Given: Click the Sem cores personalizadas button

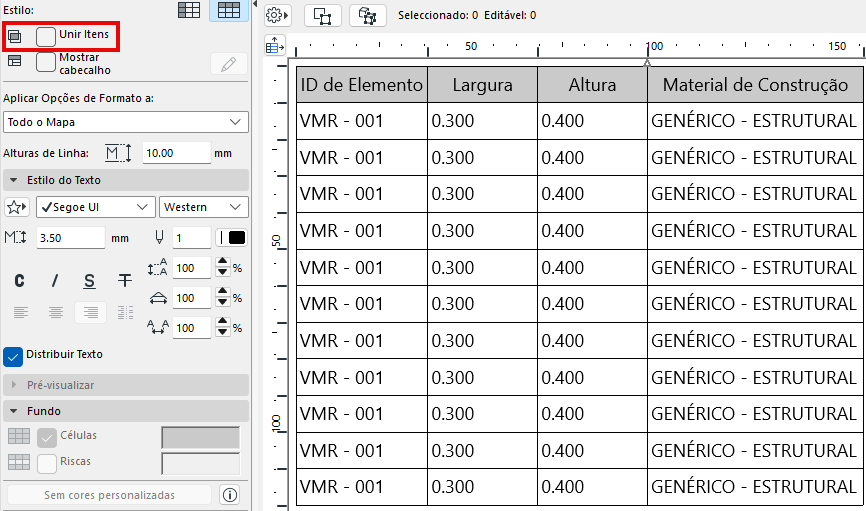Looking at the screenshot, I should [x=109, y=495].
